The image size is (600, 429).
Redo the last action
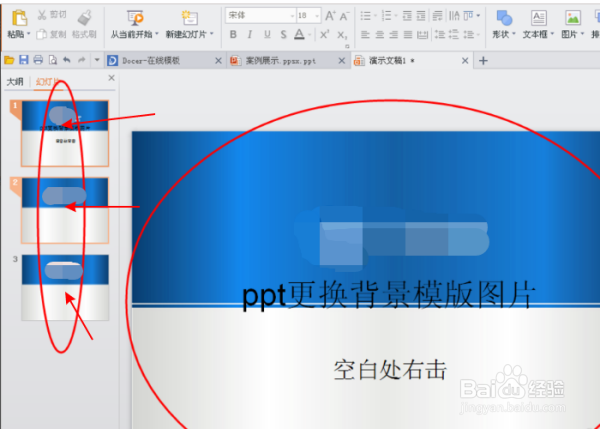[x=82, y=60]
